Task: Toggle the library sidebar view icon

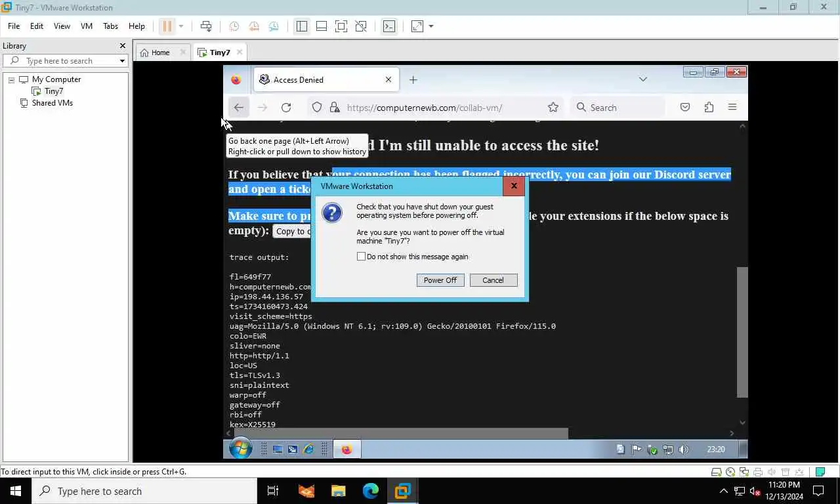Action: [x=301, y=26]
